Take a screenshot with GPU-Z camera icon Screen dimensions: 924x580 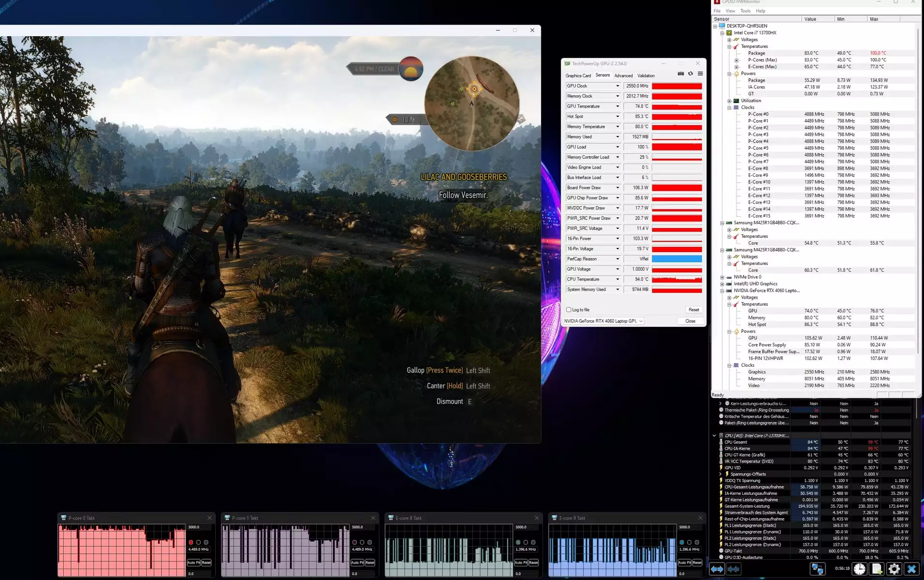click(681, 74)
